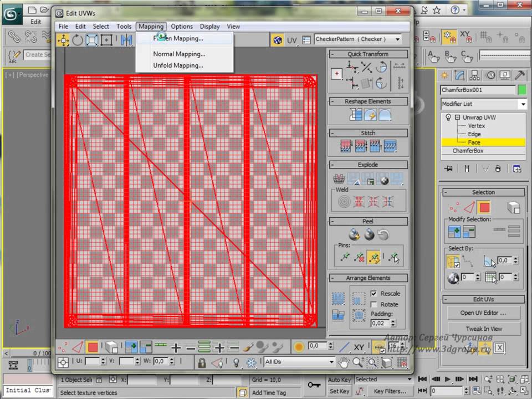The width and height of the screenshot is (532, 399).
Task: Toggle Unwrap UVW modifier lightbulb
Action: pyautogui.click(x=448, y=117)
